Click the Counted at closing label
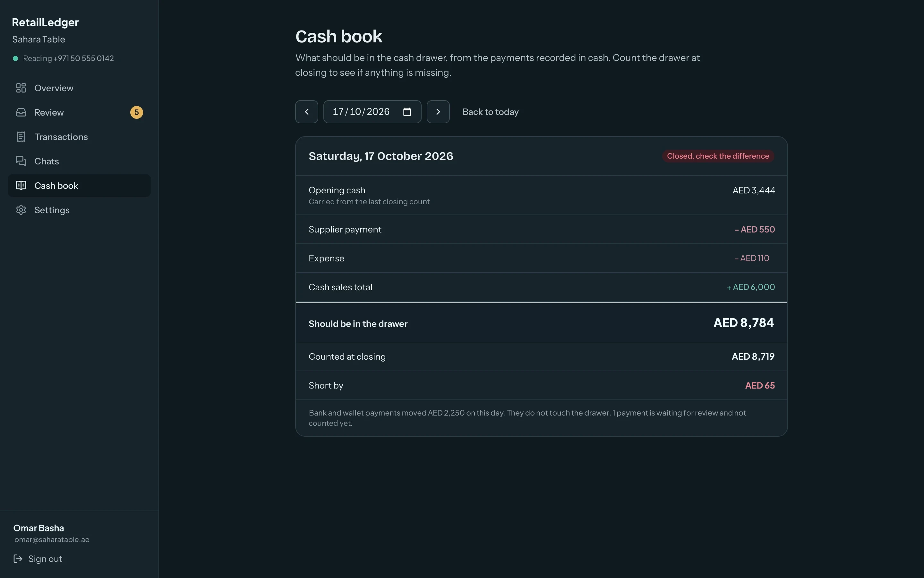Screen dimensions: 924x578 click(347, 357)
